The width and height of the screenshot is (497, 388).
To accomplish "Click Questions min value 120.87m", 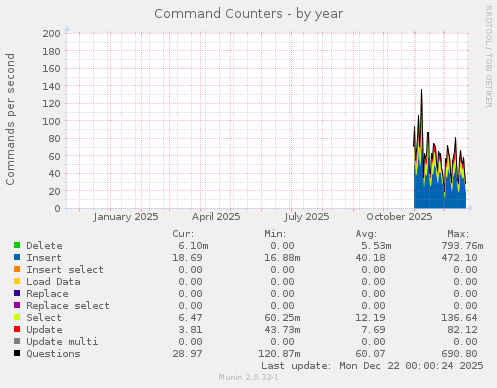I will point(279,354).
